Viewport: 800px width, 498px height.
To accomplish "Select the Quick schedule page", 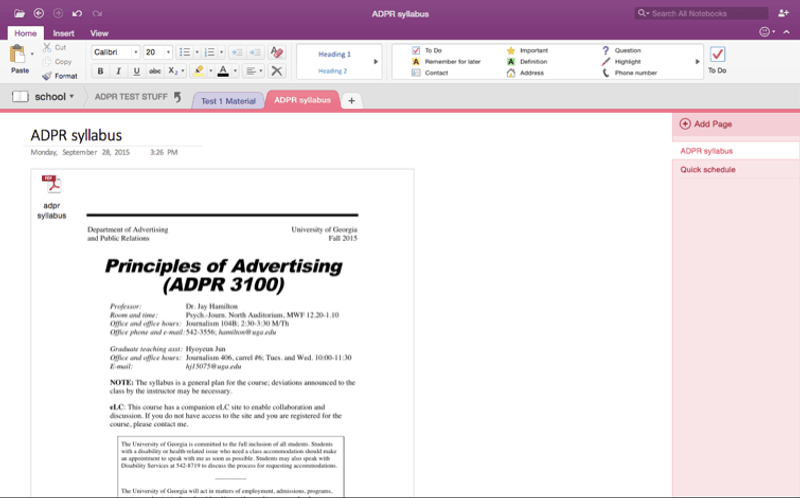I will pyautogui.click(x=708, y=170).
